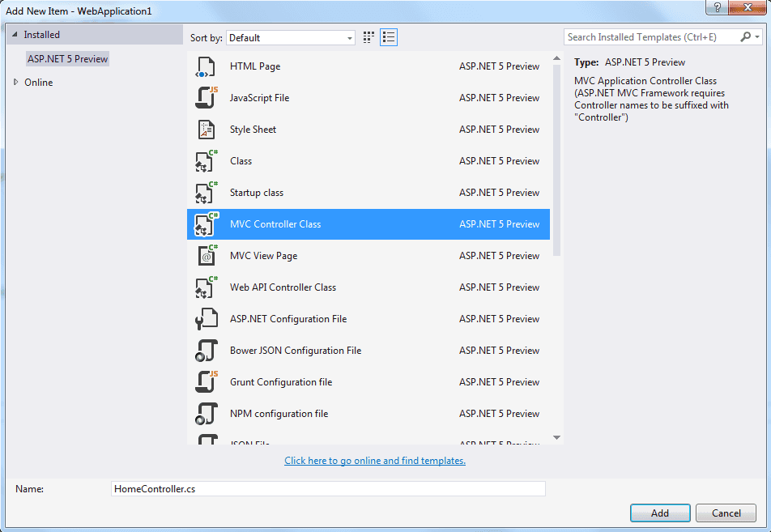Pick the Web API Controller Class icon
Viewport: 771px width, 532px height.
click(x=207, y=287)
